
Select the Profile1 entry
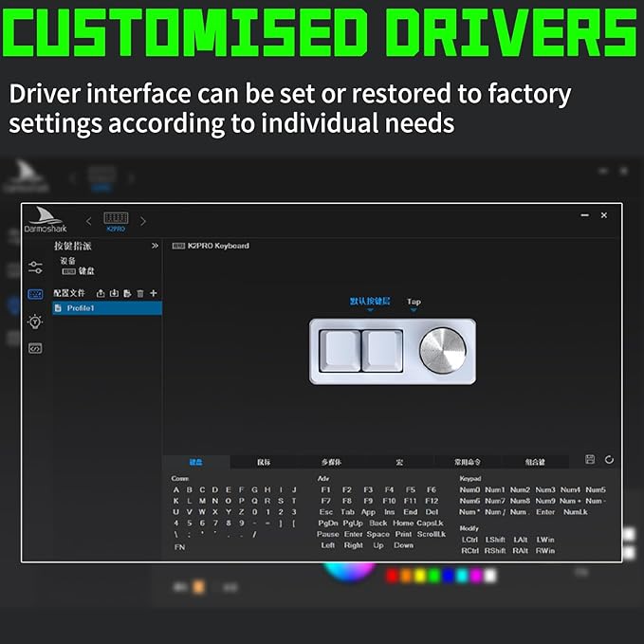tap(107, 308)
